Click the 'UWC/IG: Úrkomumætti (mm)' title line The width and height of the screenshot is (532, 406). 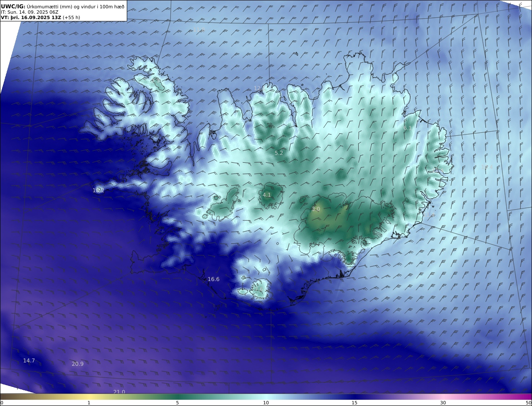[x=63, y=6]
